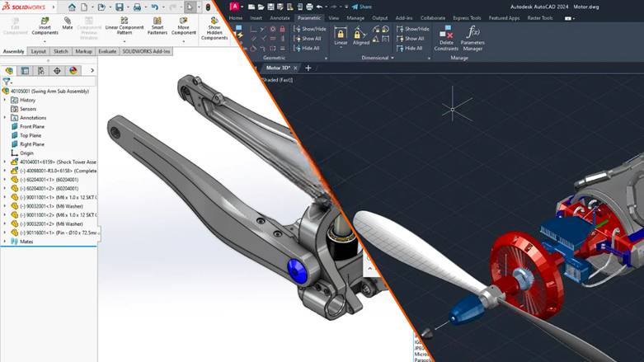Image resolution: width=644 pixels, height=362 pixels.
Task: Click the SolidWorks Rebuild traffic light icon
Action: click(x=208, y=7)
